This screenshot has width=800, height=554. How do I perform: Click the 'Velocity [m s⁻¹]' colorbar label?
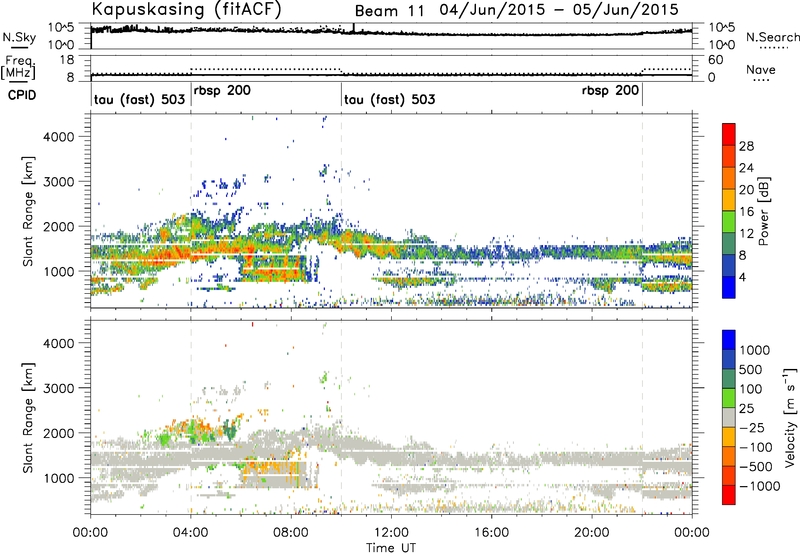[790, 417]
